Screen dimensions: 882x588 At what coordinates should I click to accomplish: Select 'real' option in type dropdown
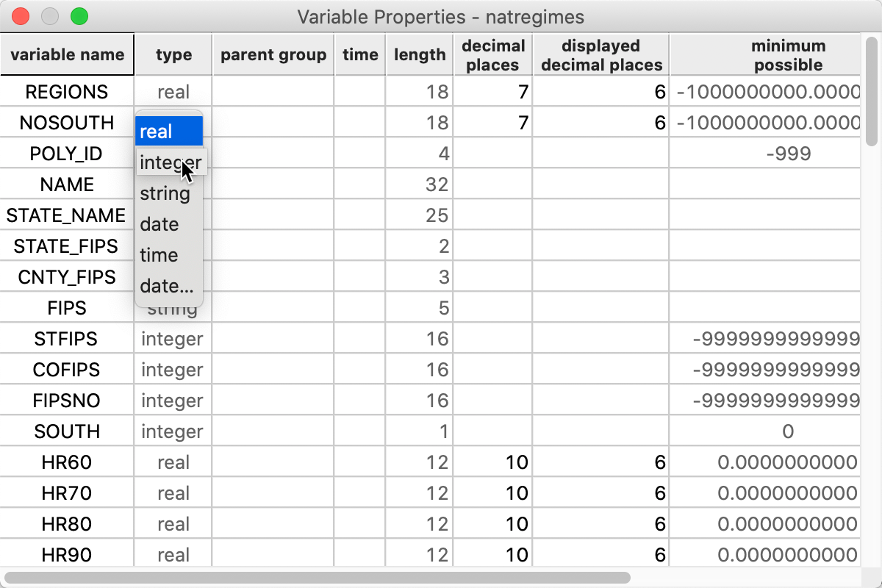click(x=170, y=132)
